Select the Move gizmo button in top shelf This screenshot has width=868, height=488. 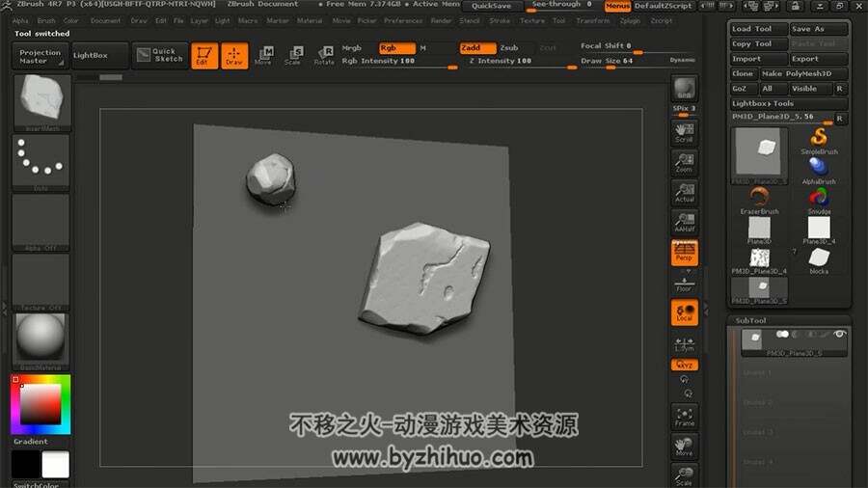point(263,56)
